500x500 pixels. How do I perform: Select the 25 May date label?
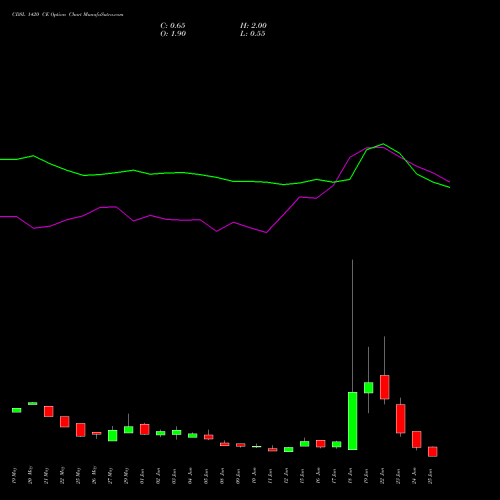[x=78, y=476]
